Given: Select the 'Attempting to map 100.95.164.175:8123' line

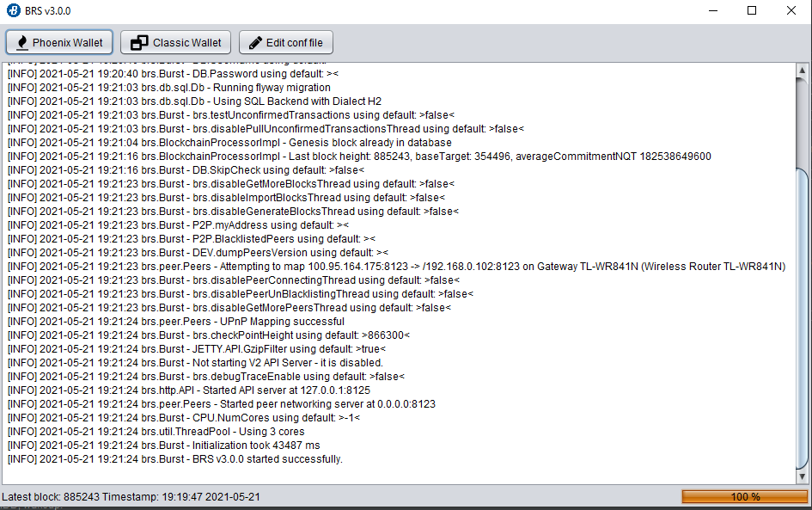Looking at the screenshot, I should coord(397,267).
